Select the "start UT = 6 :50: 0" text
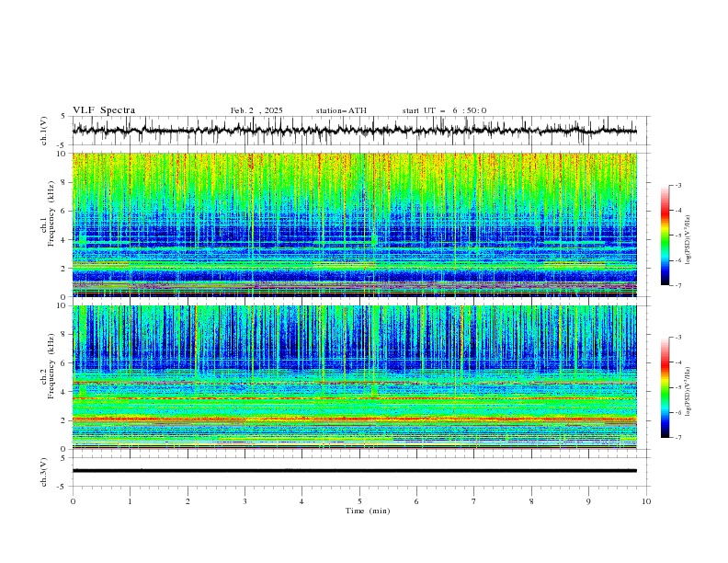Screen dimensions: 728x563 click(444, 110)
